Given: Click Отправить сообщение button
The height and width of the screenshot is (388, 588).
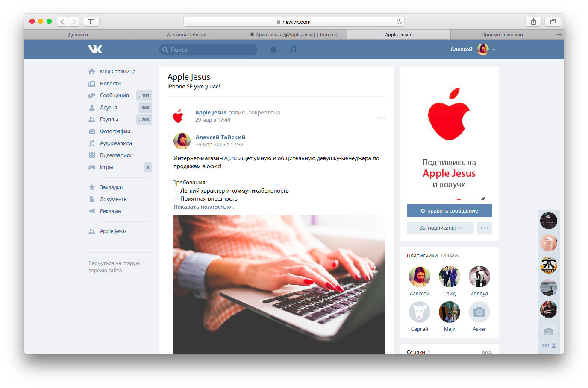Looking at the screenshot, I should click(x=450, y=211).
